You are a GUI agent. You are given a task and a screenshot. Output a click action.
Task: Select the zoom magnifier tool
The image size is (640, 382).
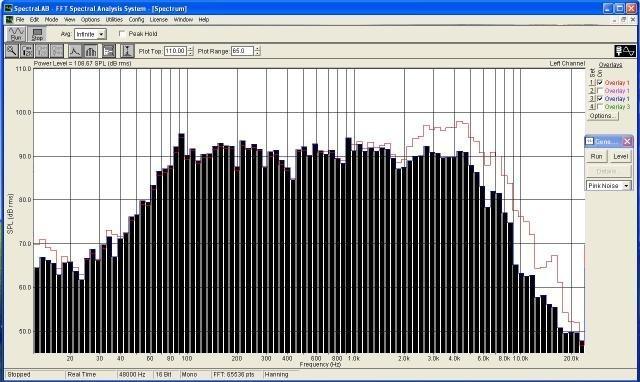click(x=12, y=51)
